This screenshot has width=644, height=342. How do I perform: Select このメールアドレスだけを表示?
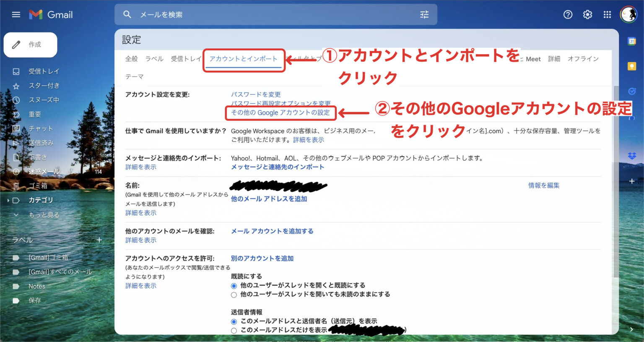[234, 330]
